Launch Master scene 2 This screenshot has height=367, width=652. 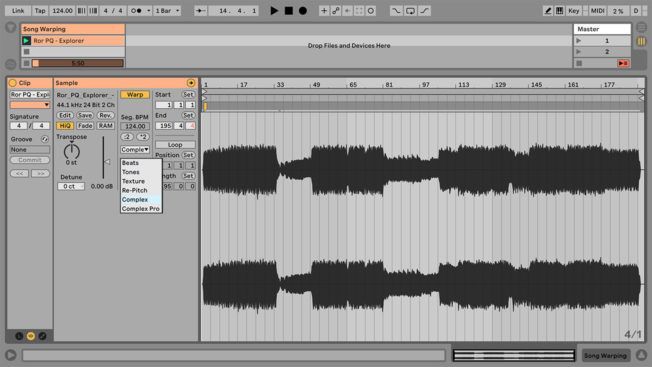click(578, 52)
